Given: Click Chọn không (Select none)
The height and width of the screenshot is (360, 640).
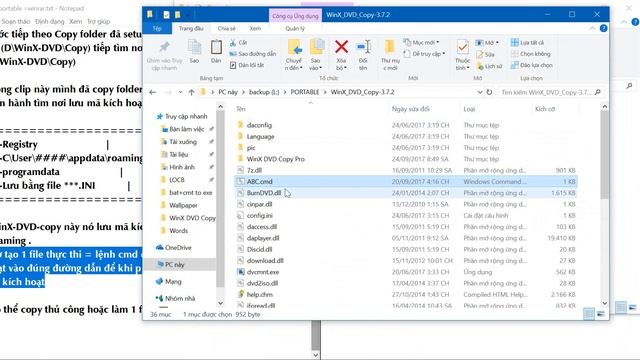Looking at the screenshot, I should pyautogui.click(x=530, y=54).
